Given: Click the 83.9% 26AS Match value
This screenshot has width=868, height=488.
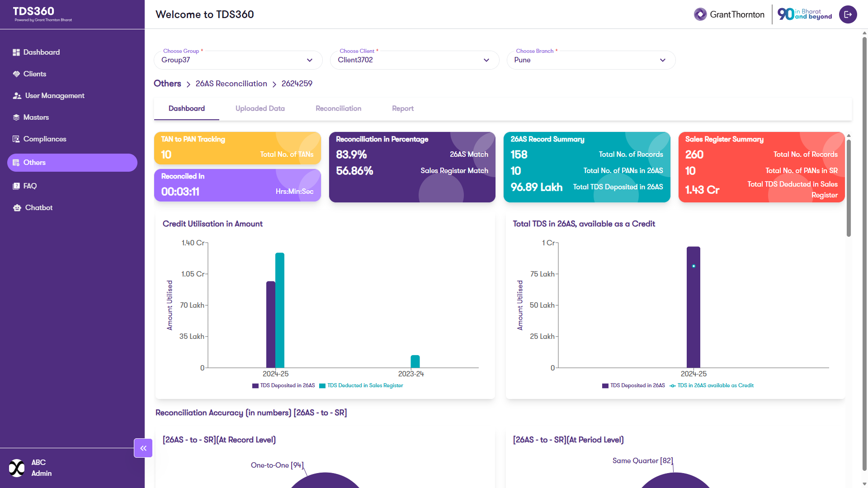Looking at the screenshot, I should (351, 155).
